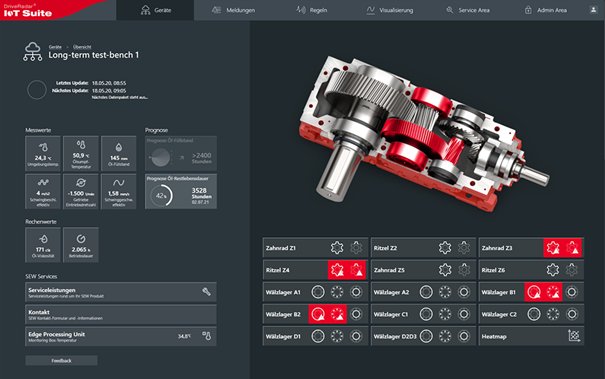Click the Letztes Update time 18.05.20, 08:55
Screen dimensions: 605x379
pyautogui.click(x=109, y=83)
